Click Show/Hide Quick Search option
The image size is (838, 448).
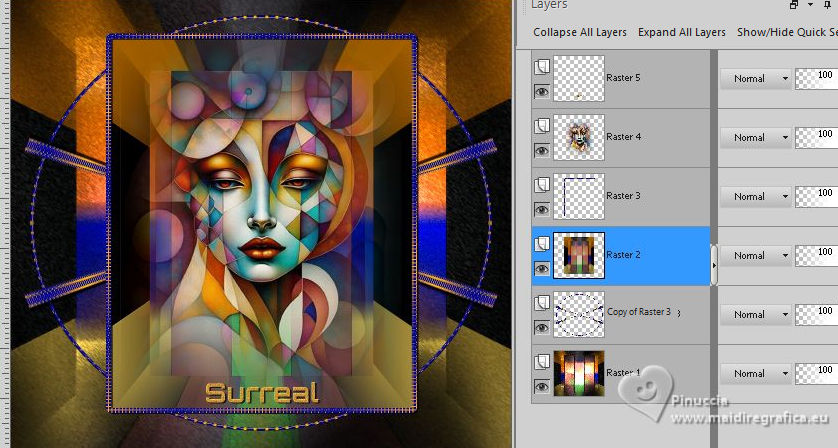pos(787,32)
